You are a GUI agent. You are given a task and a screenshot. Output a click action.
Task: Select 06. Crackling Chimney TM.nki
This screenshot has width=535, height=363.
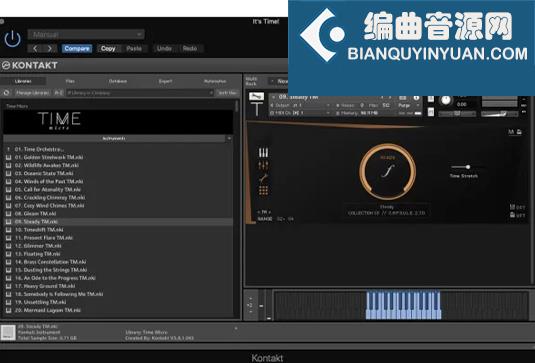pyautogui.click(x=50, y=198)
